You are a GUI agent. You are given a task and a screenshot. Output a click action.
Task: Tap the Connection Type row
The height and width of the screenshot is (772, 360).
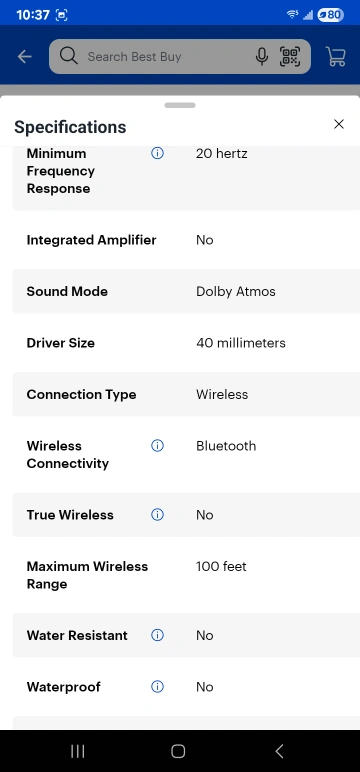[186, 394]
